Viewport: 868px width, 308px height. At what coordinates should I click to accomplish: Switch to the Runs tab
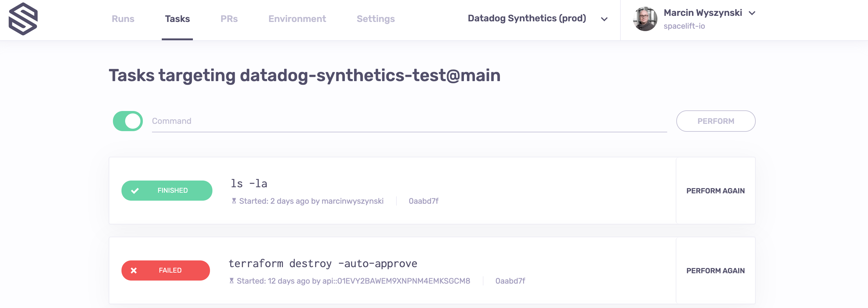[x=123, y=19]
